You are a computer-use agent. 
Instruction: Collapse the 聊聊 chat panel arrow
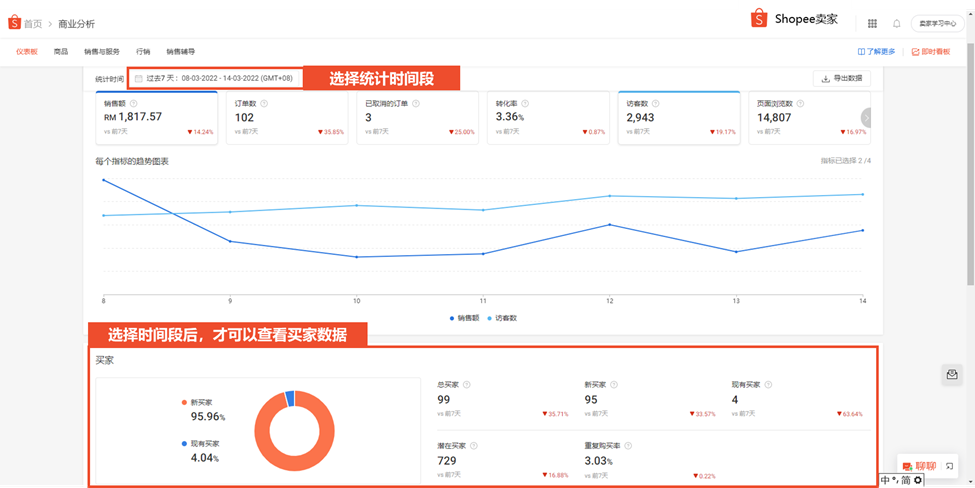pyautogui.click(x=948, y=466)
